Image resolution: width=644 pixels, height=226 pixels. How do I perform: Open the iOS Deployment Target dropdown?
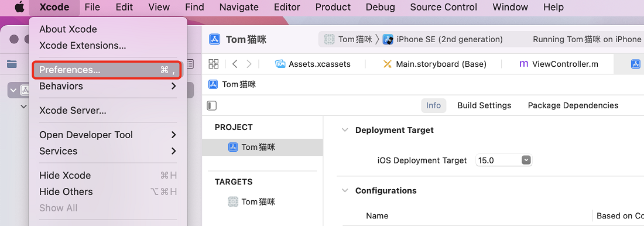pyautogui.click(x=503, y=160)
